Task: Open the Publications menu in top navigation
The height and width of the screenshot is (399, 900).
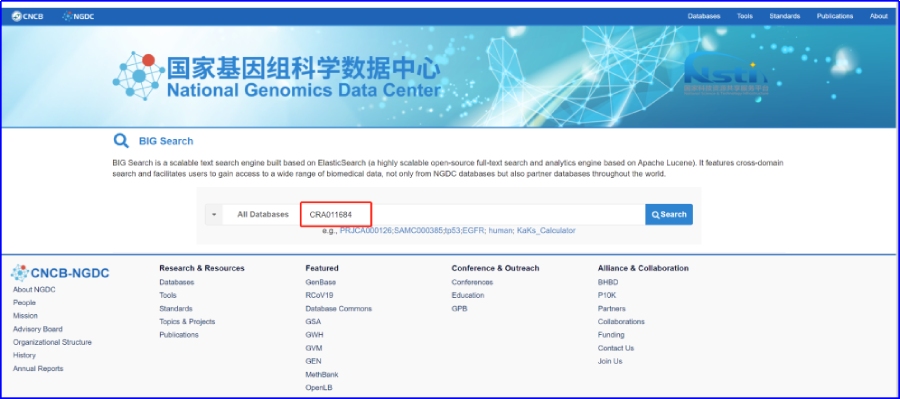Action: coord(835,16)
